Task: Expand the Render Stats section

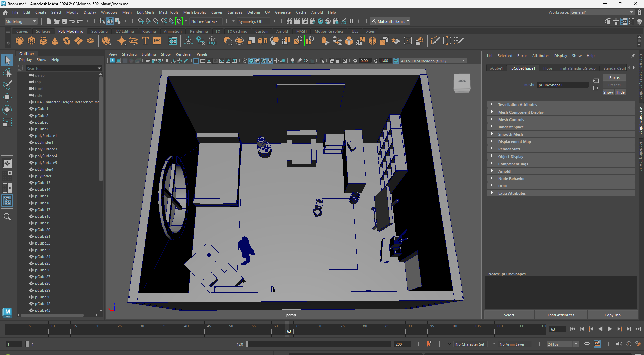Action: pyautogui.click(x=561, y=149)
